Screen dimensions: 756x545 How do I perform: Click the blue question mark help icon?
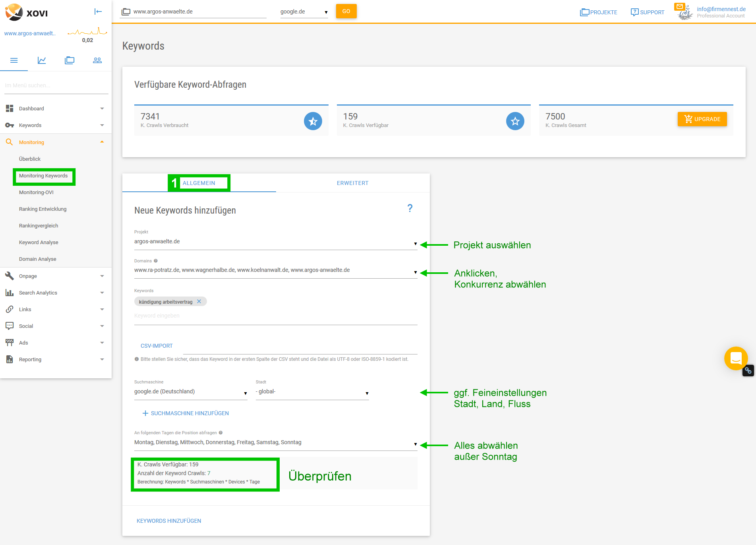[410, 208]
